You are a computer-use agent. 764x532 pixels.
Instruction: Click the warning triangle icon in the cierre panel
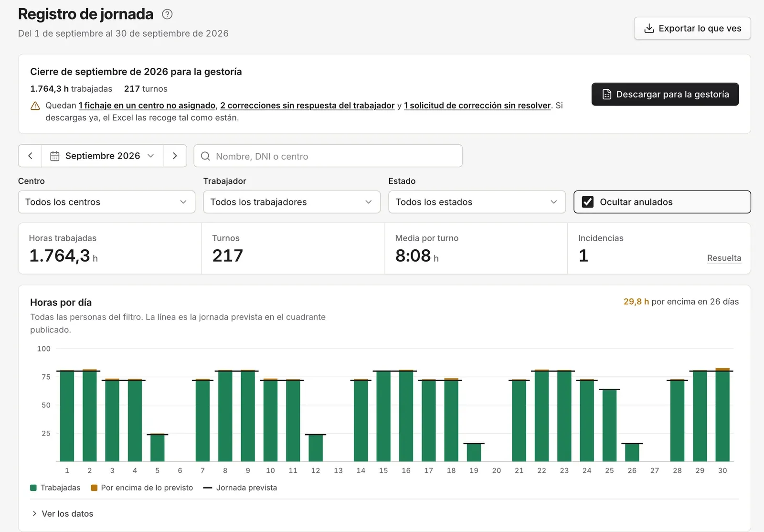35,106
